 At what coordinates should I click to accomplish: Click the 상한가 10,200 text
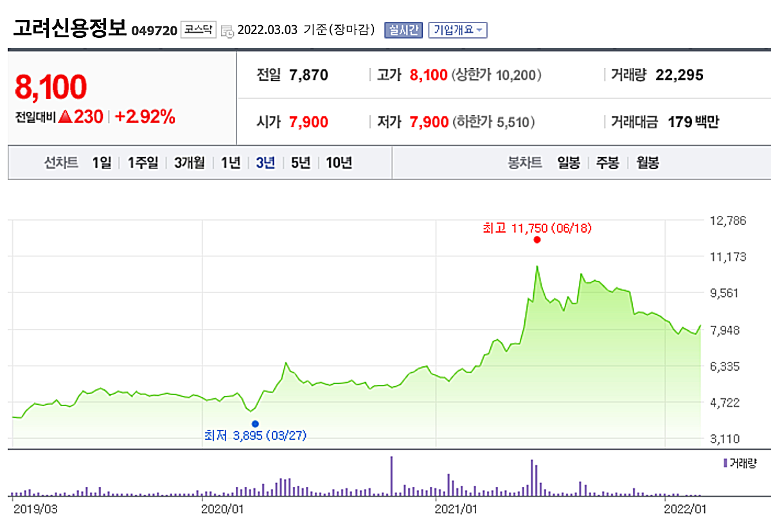pyautogui.click(x=496, y=75)
